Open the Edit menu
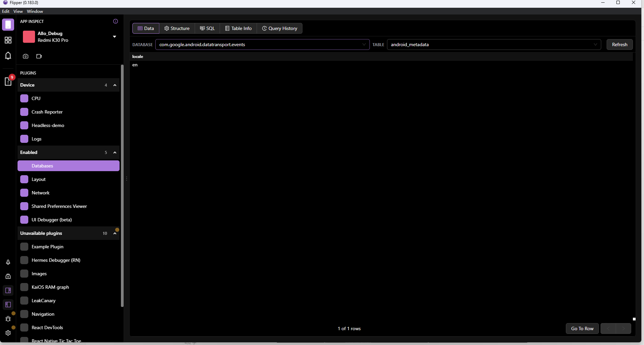The width and height of the screenshot is (644, 345). click(x=6, y=11)
